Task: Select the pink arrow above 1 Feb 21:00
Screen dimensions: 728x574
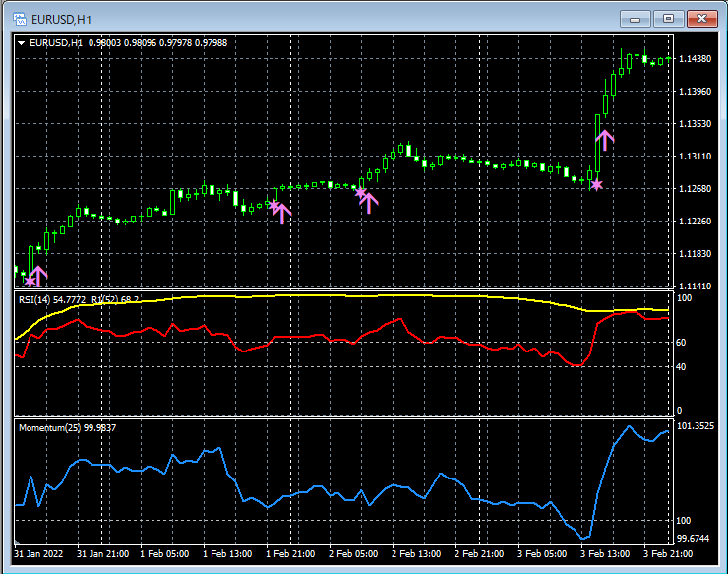Action: click(283, 213)
